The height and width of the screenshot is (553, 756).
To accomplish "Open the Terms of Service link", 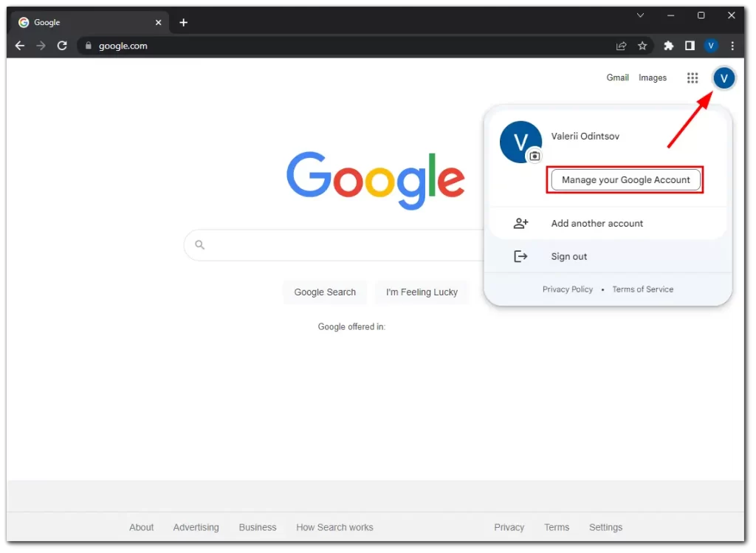I will pyautogui.click(x=643, y=289).
